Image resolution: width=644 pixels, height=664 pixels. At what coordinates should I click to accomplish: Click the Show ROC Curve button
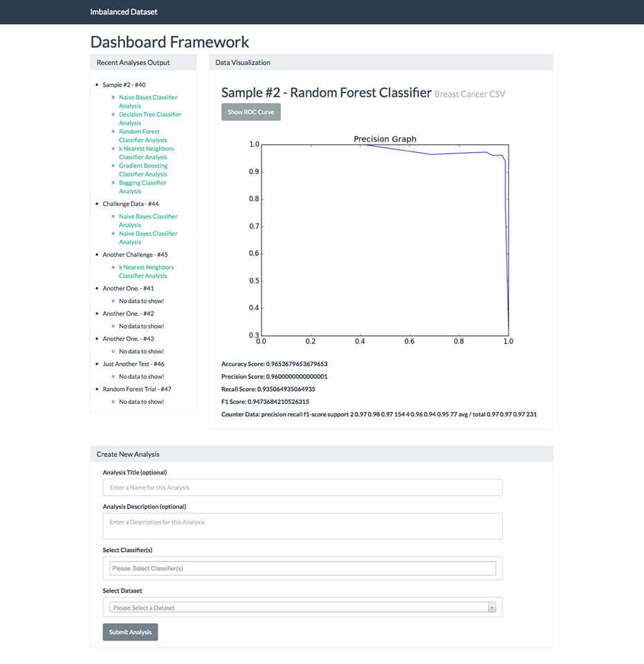250,111
